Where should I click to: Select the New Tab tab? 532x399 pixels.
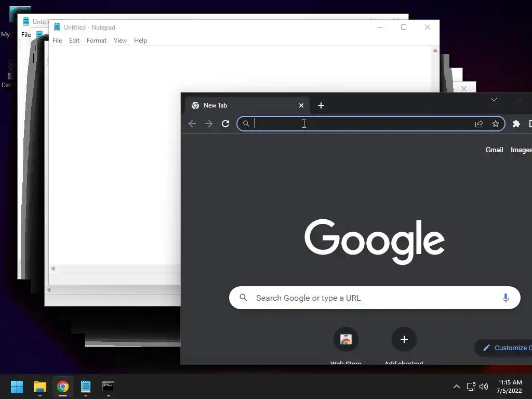tap(246, 105)
